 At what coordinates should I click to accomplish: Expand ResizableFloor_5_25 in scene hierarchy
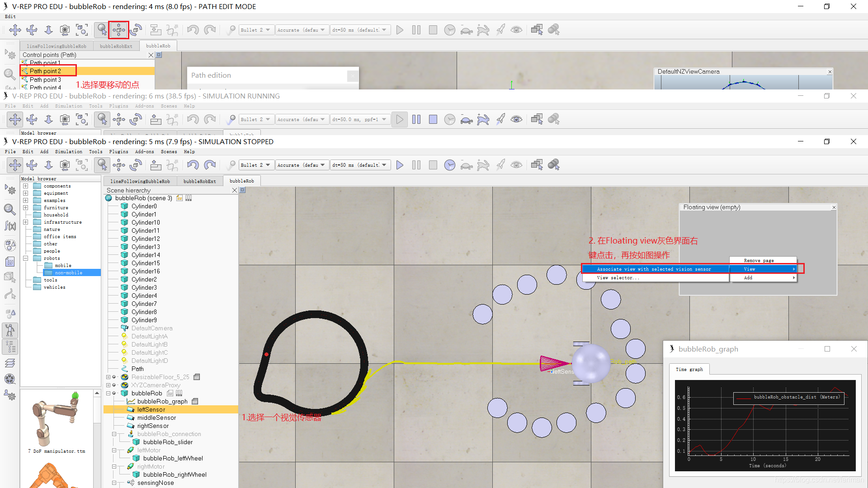click(x=108, y=377)
